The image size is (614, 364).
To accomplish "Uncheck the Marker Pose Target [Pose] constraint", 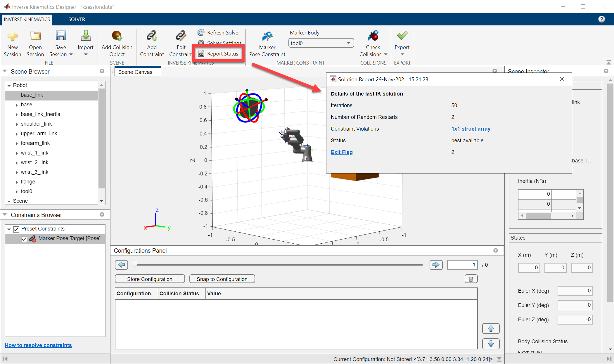I will tap(24, 239).
